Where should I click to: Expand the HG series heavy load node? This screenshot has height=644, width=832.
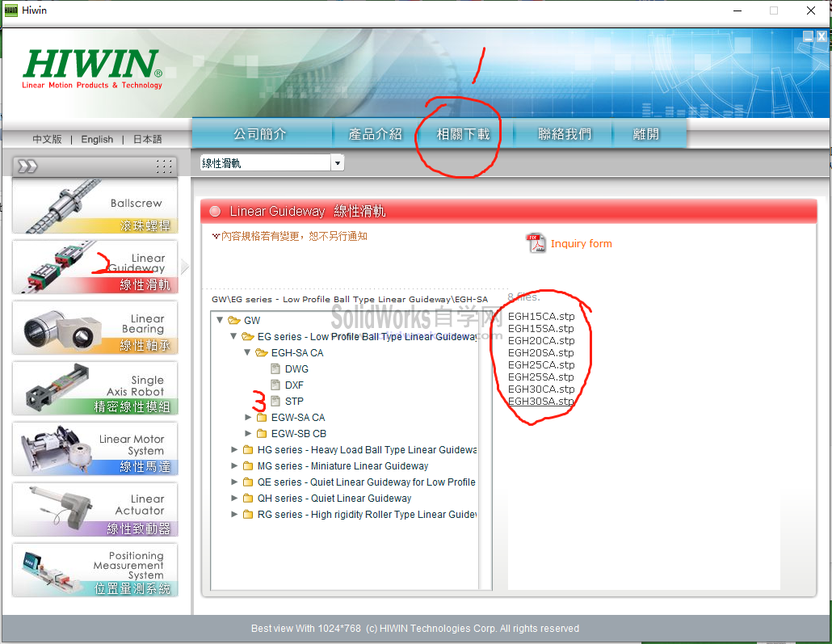(x=234, y=449)
